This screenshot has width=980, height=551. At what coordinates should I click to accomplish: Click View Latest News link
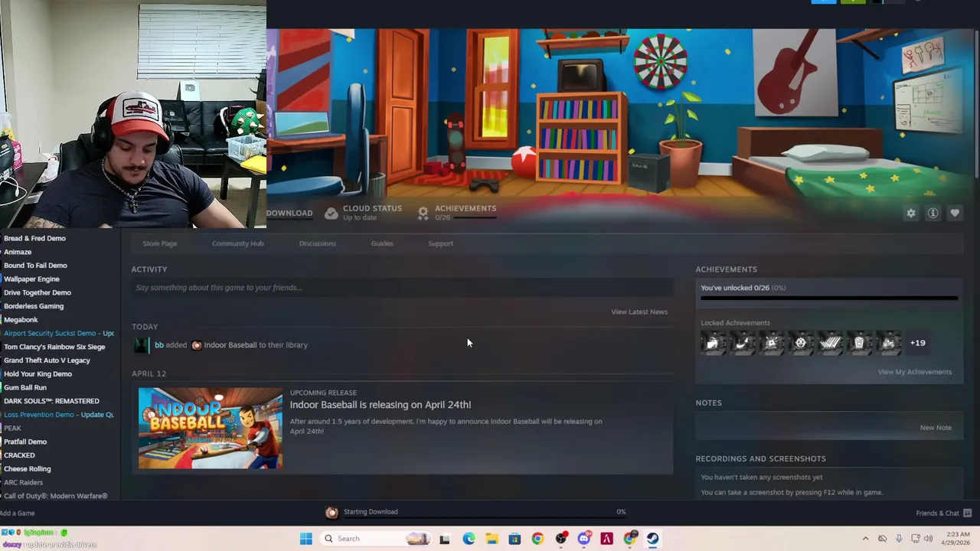(639, 312)
